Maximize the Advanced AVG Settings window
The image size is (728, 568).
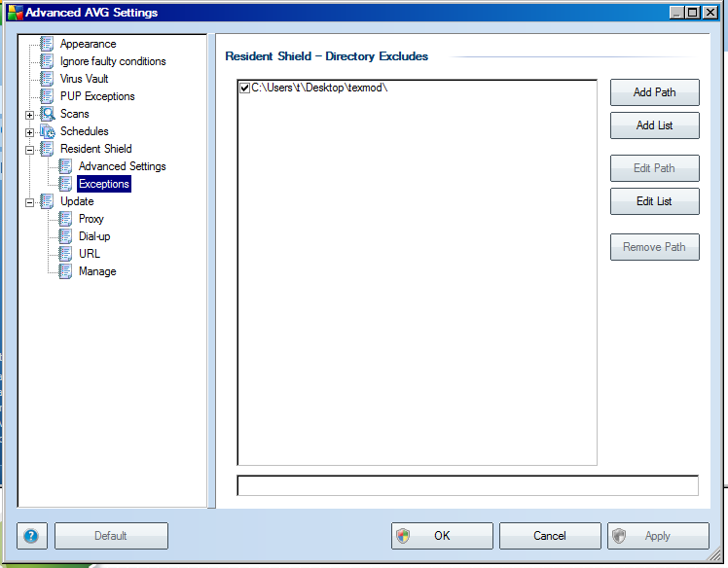click(x=692, y=13)
